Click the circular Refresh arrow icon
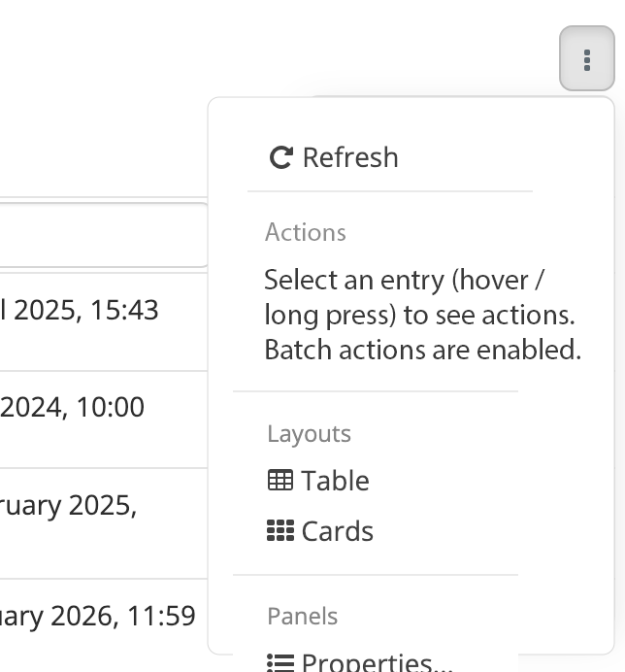625x672 pixels. pyautogui.click(x=280, y=157)
